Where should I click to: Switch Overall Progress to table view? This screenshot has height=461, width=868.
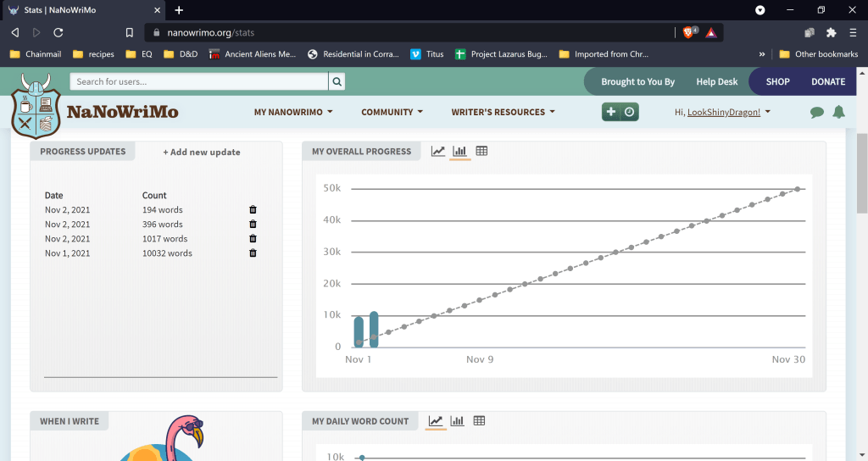tap(481, 152)
